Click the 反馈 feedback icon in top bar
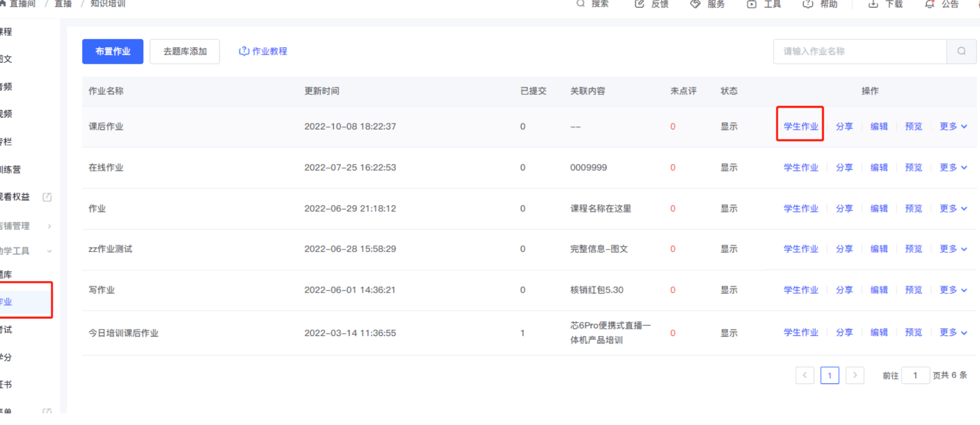 point(639,4)
